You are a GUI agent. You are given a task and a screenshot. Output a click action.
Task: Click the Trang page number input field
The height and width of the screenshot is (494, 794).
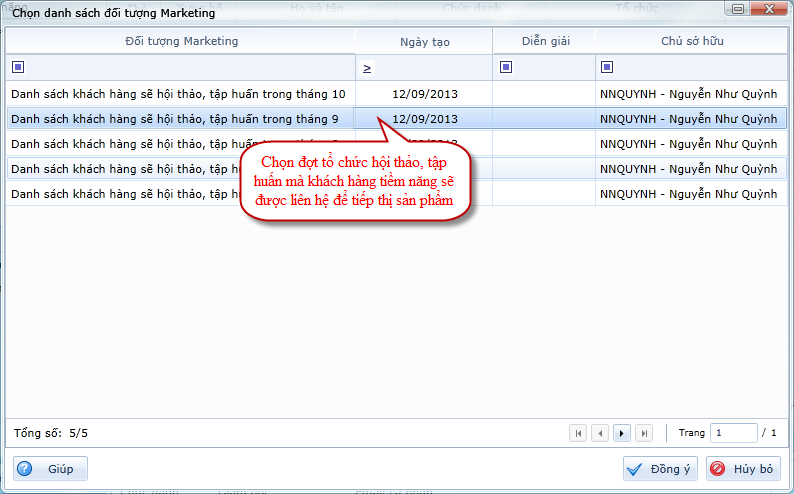pyautogui.click(x=733, y=433)
